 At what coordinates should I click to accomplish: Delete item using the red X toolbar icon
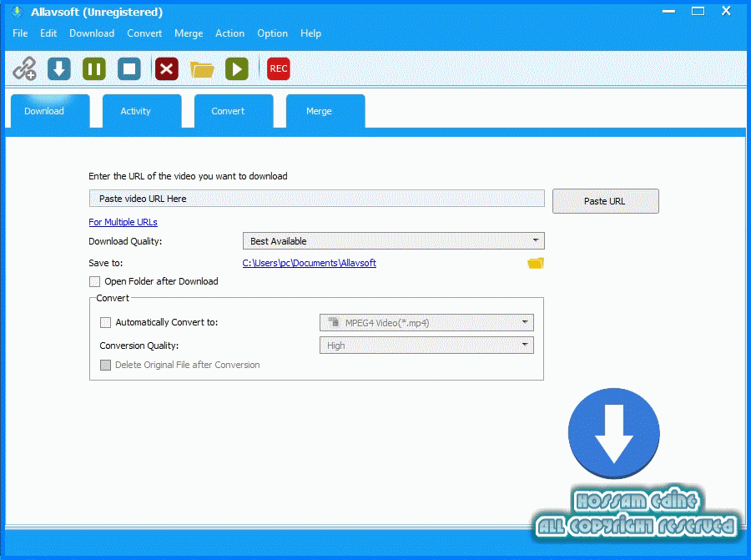pyautogui.click(x=167, y=69)
